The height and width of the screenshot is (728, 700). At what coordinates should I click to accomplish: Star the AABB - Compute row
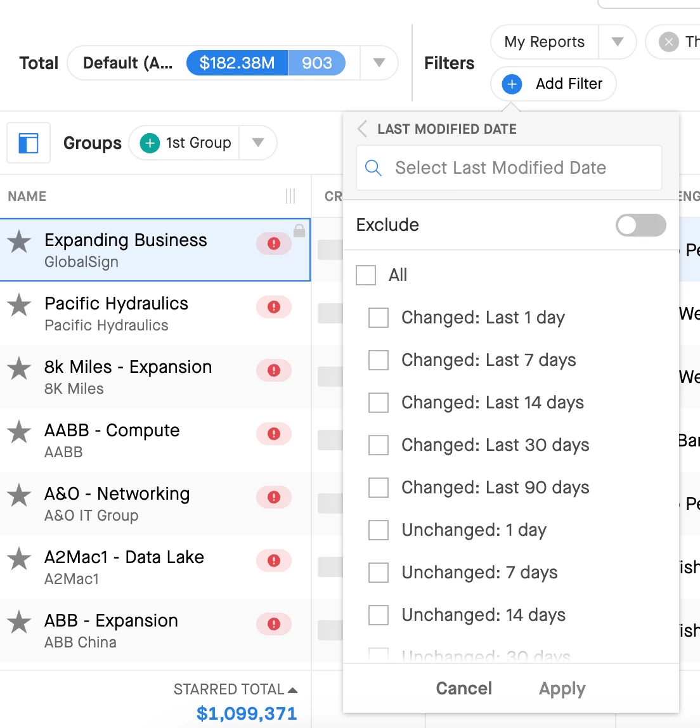(19, 432)
